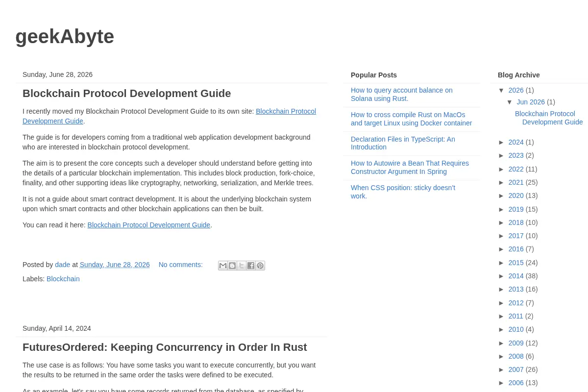This screenshot has height=392, width=588.
Task: Expand the 2014 archive triangle
Action: coord(502,276)
